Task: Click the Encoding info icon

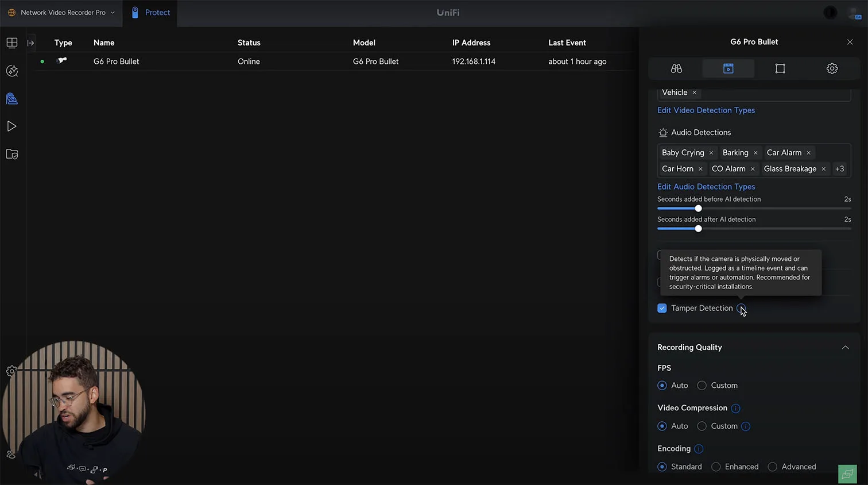Action: (699, 449)
